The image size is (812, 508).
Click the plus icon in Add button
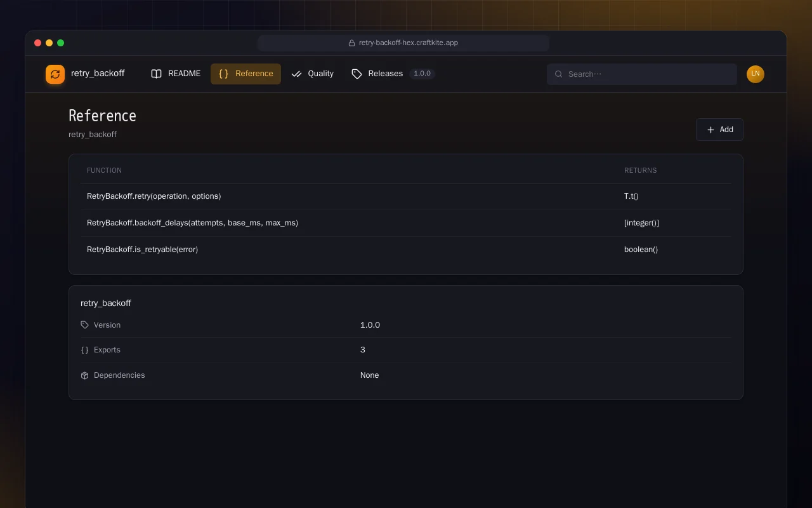(710, 130)
